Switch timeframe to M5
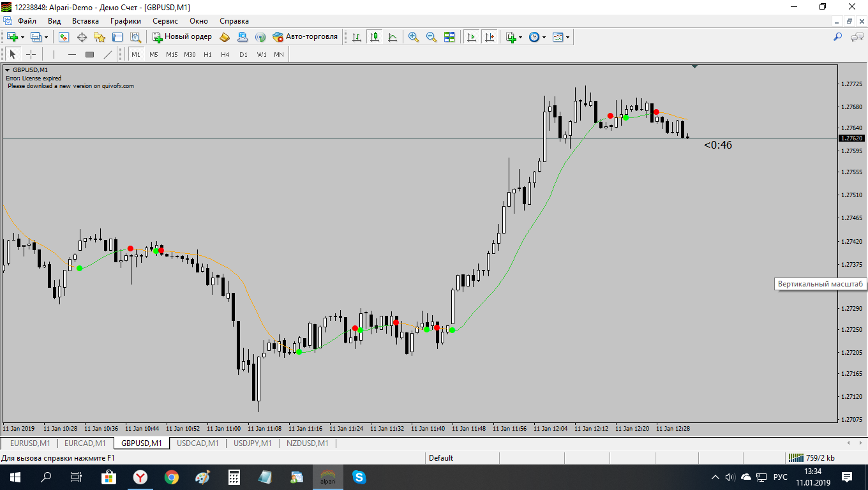The height and width of the screenshot is (490, 868). (154, 54)
